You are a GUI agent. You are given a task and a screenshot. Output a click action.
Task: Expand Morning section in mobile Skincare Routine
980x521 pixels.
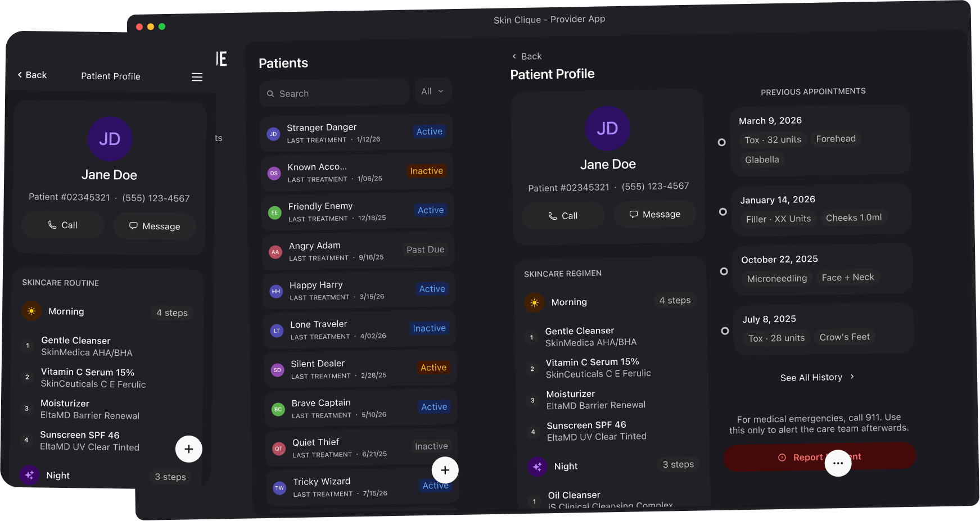[107, 312]
